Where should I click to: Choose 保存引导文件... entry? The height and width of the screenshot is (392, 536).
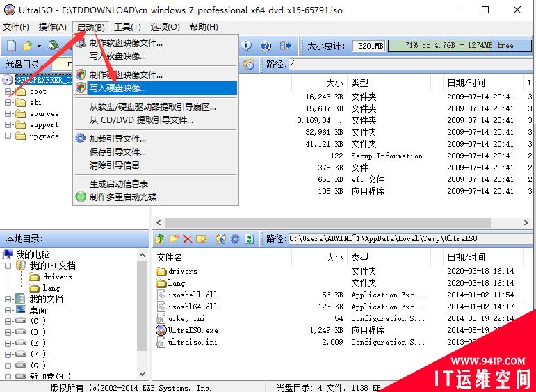(156, 152)
